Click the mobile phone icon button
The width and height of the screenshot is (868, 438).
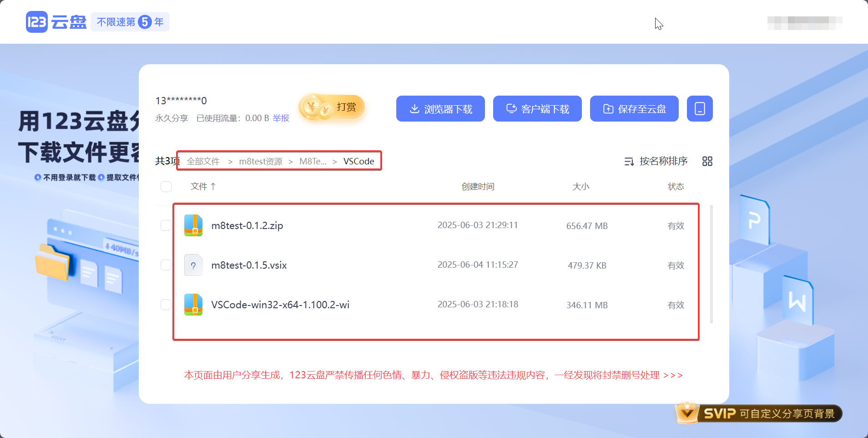tap(700, 109)
